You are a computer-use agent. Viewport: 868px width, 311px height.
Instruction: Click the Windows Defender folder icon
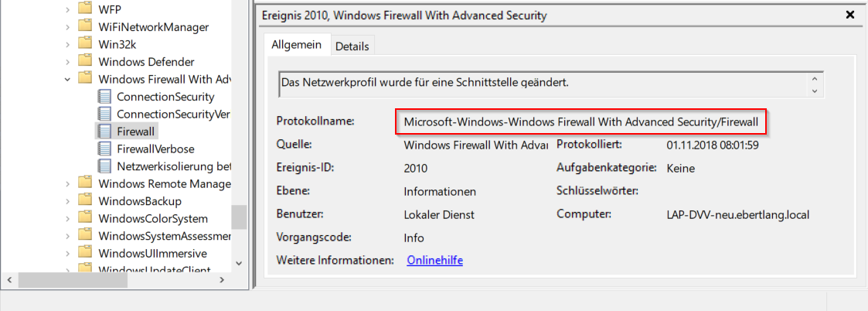86,62
